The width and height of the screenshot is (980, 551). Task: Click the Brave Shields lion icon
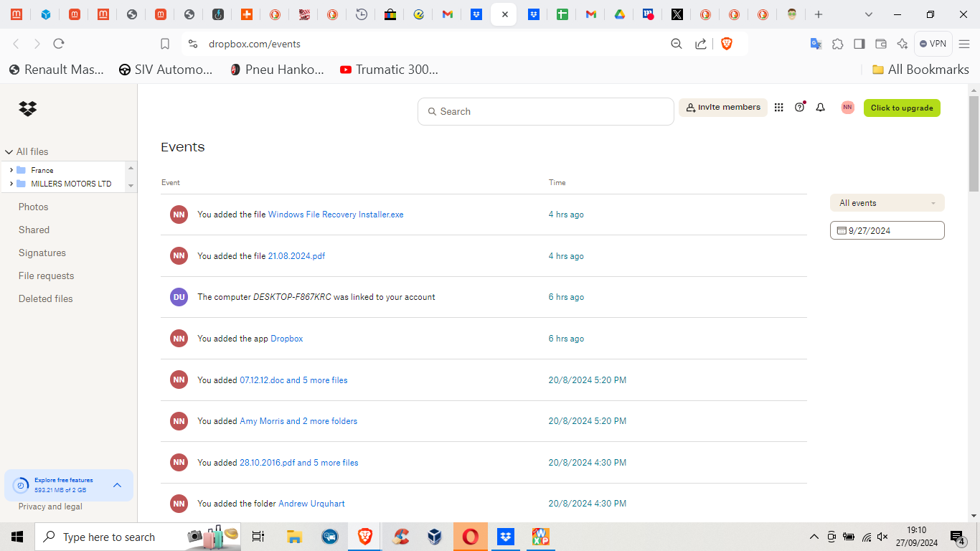[726, 44]
